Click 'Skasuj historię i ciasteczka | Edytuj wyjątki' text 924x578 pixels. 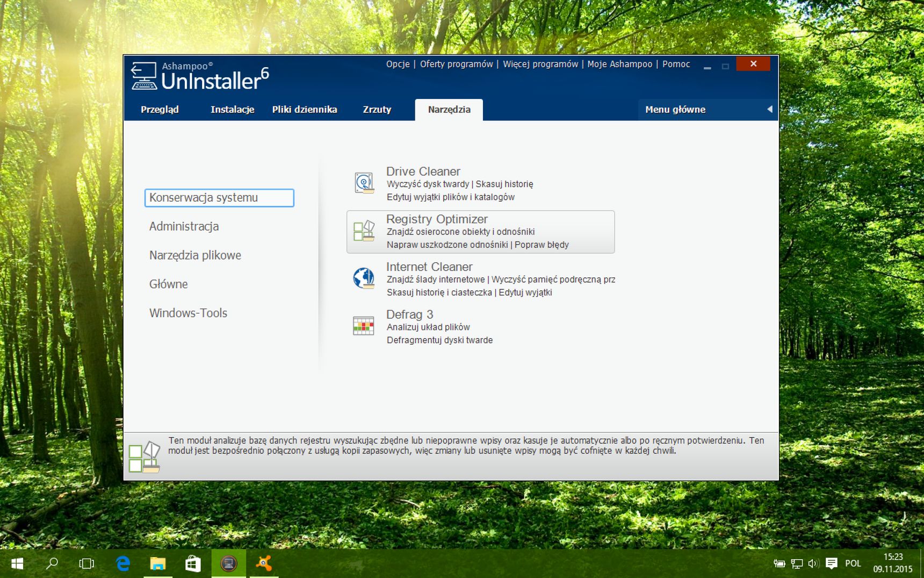[x=469, y=292]
